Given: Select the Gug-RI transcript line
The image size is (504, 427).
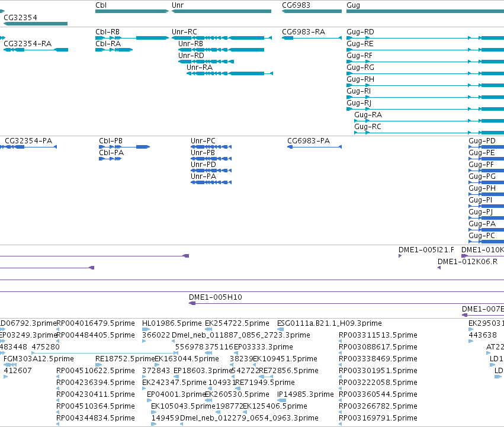Looking at the screenshot, I should click(x=425, y=97).
